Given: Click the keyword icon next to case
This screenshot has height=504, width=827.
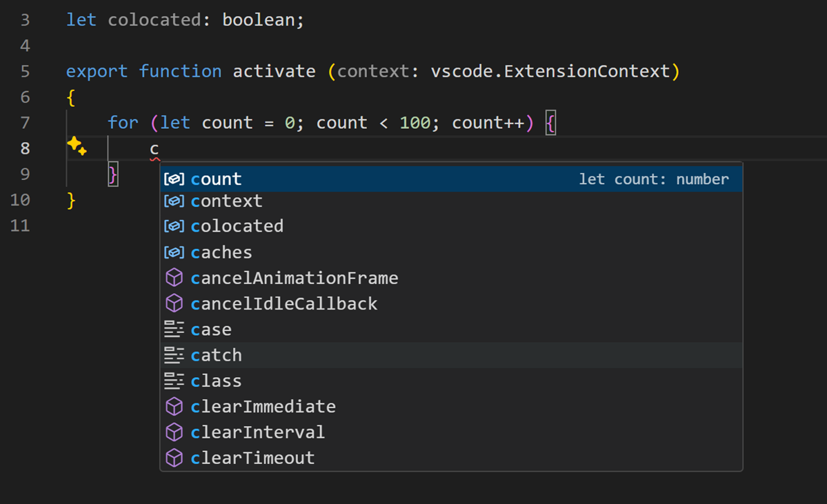Looking at the screenshot, I should [x=174, y=329].
